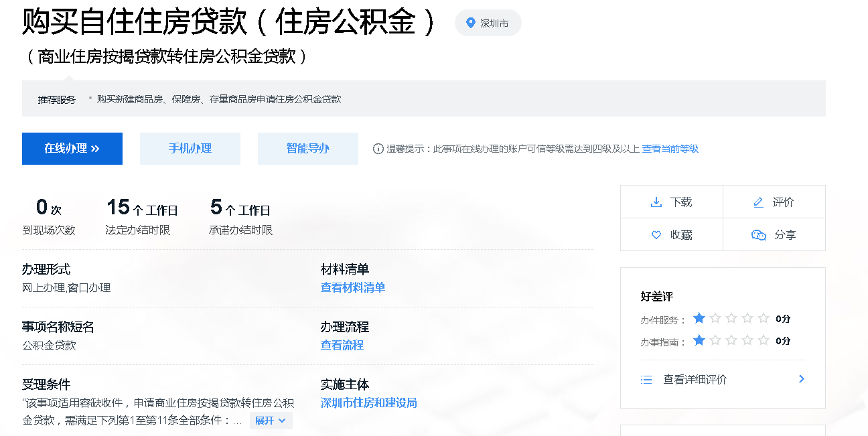The width and height of the screenshot is (868, 436).
Task: Toggle the heart icon to favorite via 收藏
Action: coord(656,234)
